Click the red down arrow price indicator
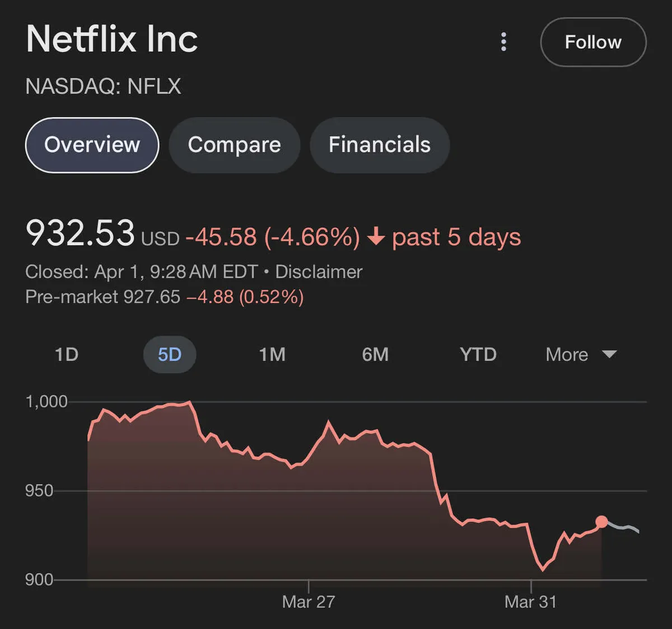This screenshot has height=629, width=672. coord(376,237)
